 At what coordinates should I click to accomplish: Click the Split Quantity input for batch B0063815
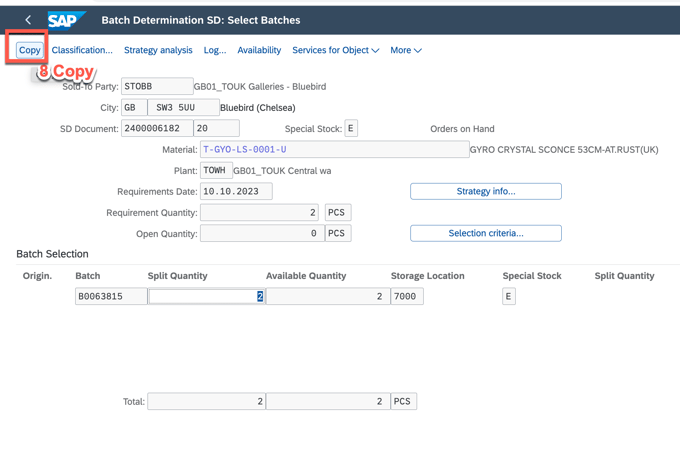pos(206,296)
